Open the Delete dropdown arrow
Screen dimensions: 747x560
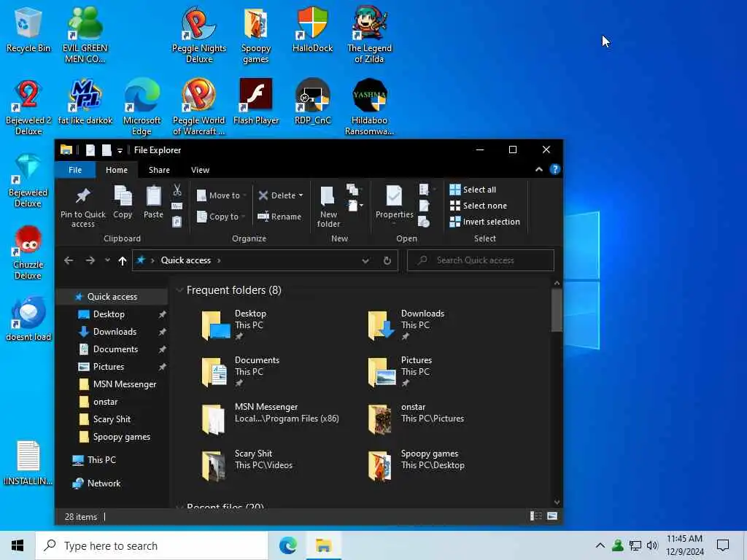[301, 195]
